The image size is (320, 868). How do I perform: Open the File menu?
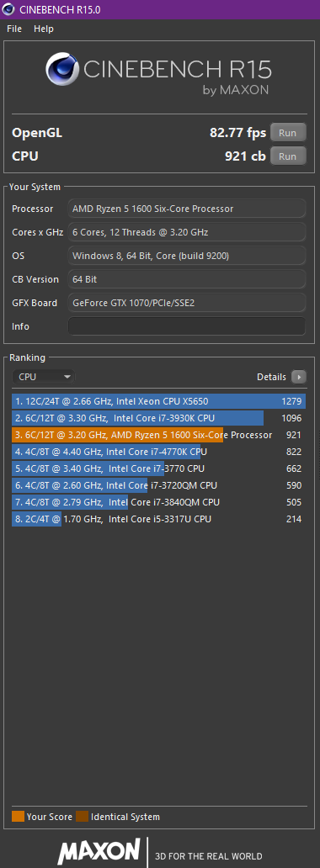(14, 29)
